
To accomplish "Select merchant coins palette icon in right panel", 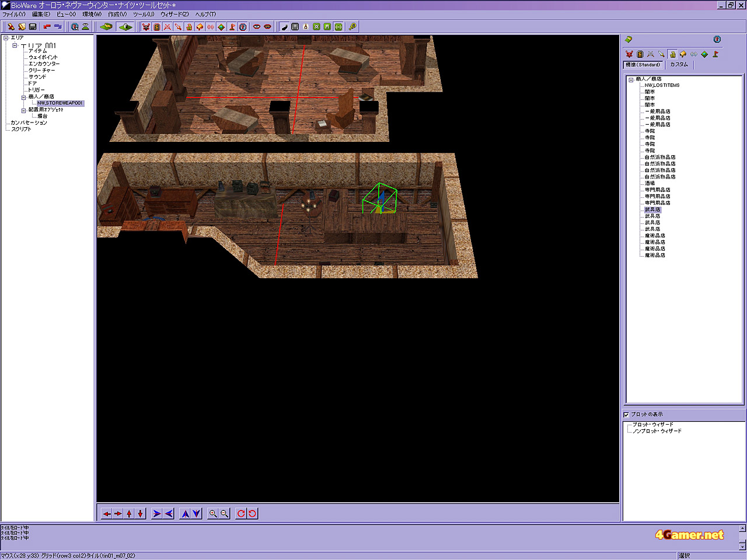I will [x=672, y=54].
